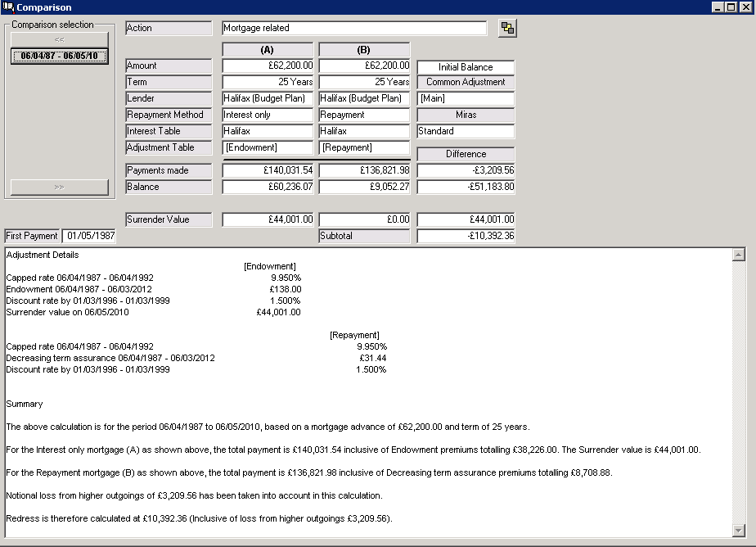Click the Mortgage related action field
756x547 pixels.
(x=354, y=28)
